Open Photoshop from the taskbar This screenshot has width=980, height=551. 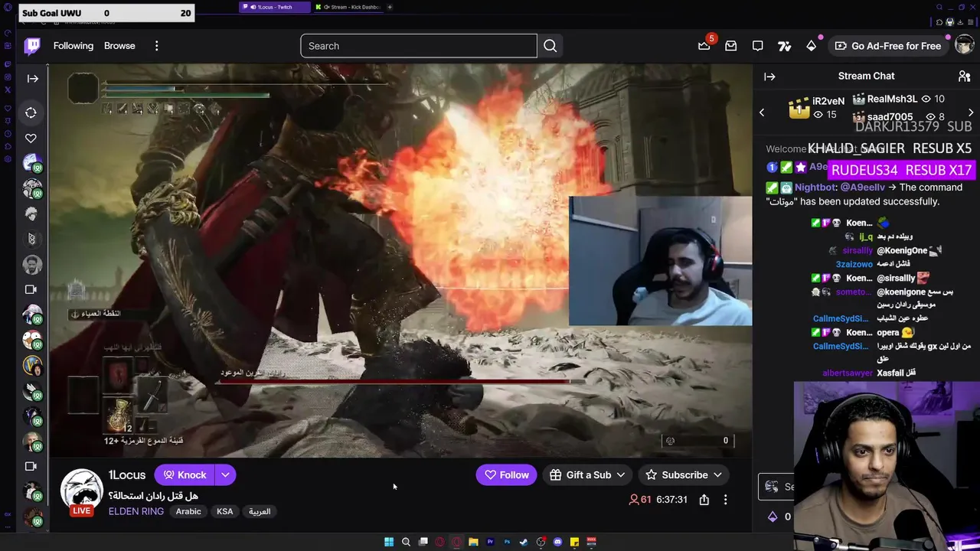pyautogui.click(x=507, y=542)
